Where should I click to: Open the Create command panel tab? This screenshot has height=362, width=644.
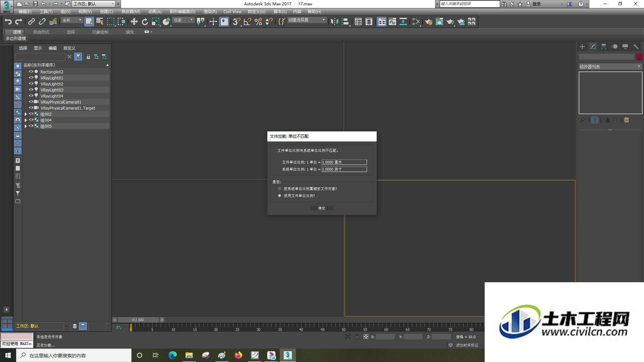tap(582, 47)
